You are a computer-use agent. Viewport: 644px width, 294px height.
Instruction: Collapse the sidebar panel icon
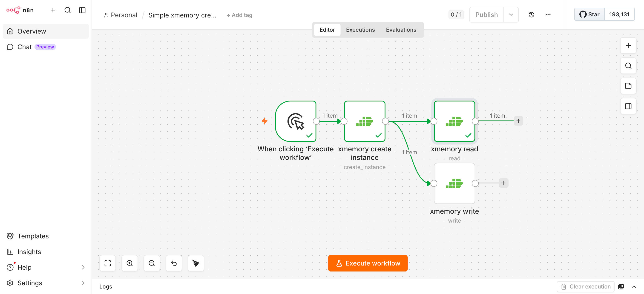pyautogui.click(x=82, y=10)
